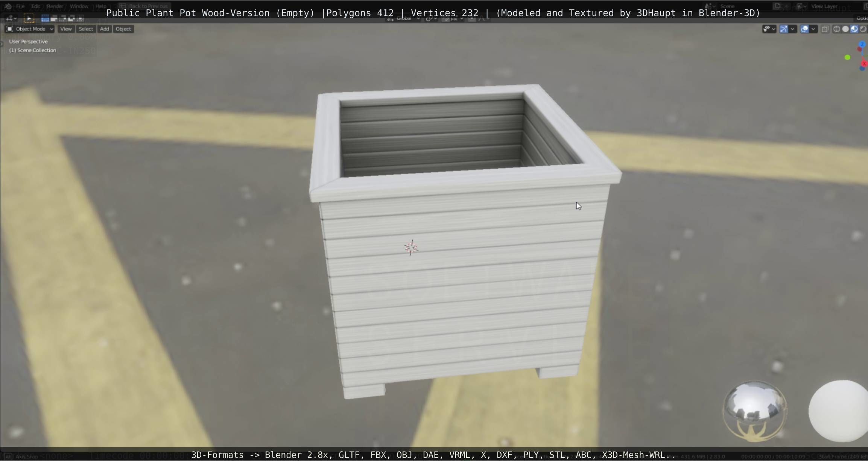Click the User Perspective text
Screen dimensions: 868x461
[x=28, y=42]
